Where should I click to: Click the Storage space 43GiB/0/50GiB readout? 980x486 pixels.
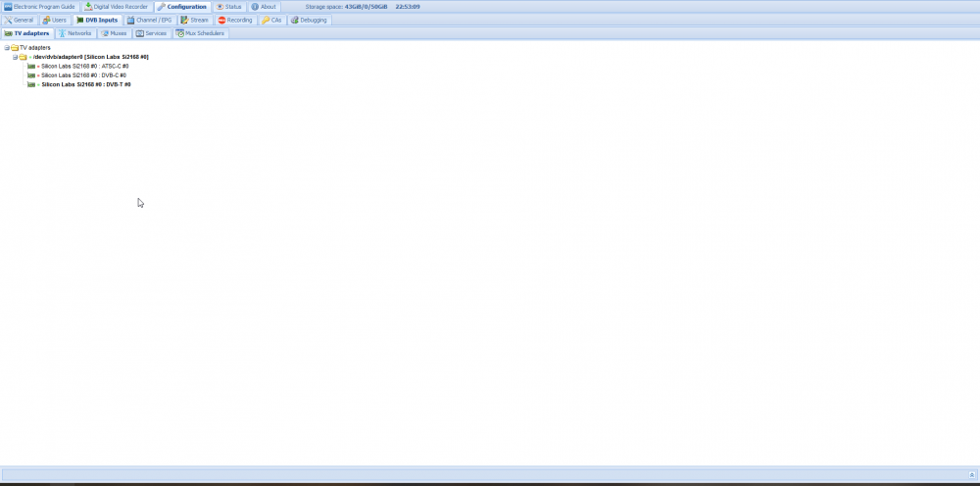(x=346, y=7)
